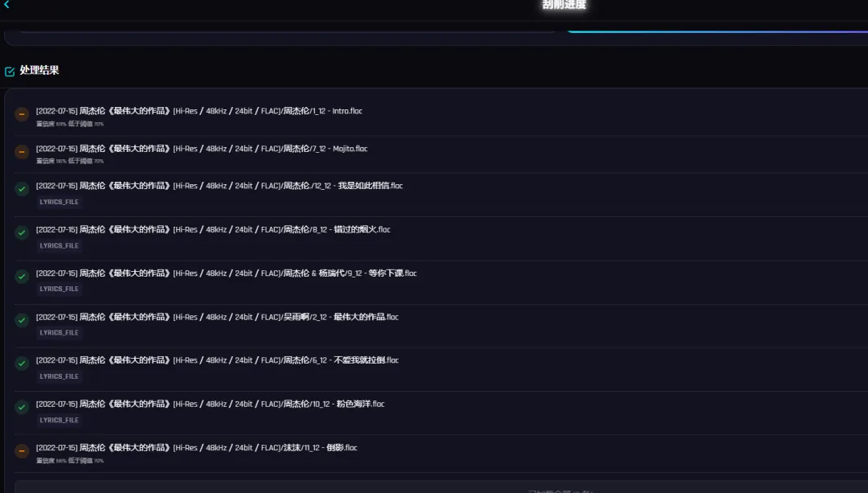Click green success icon for 等你下课.flac
868x493 pixels.
coord(22,277)
